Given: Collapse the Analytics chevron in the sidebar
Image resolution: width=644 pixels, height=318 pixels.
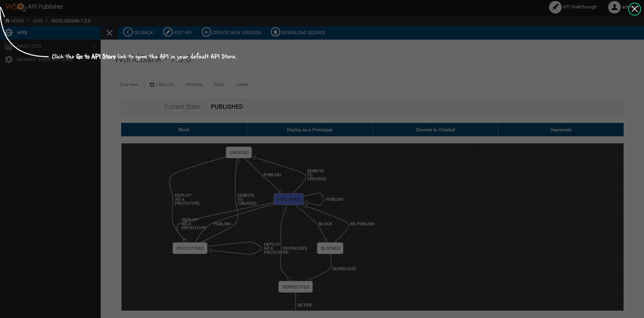Looking at the screenshot, I should [x=94, y=46].
